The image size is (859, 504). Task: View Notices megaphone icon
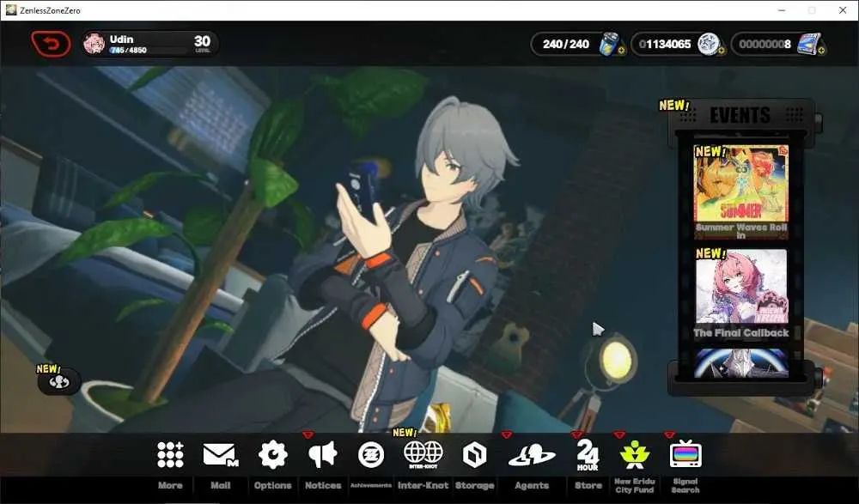pos(323,455)
